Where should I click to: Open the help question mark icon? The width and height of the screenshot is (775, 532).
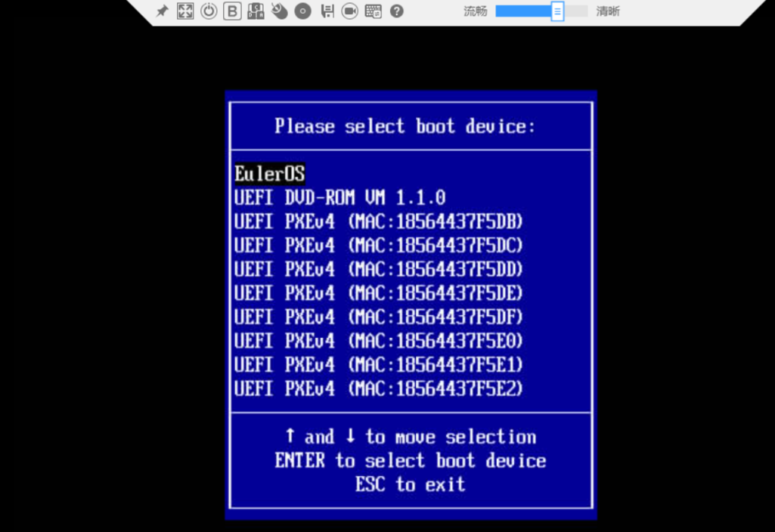(396, 11)
